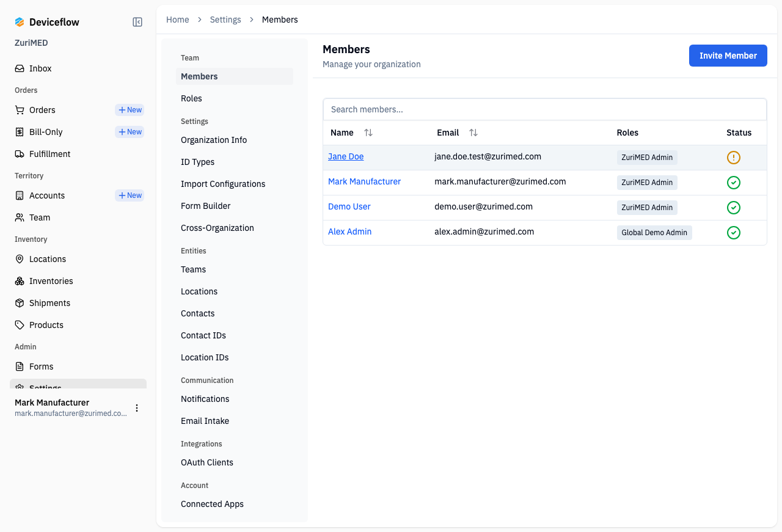The height and width of the screenshot is (532, 782).
Task: Click demo.user@zurimed.com email cell
Action: 483,206
